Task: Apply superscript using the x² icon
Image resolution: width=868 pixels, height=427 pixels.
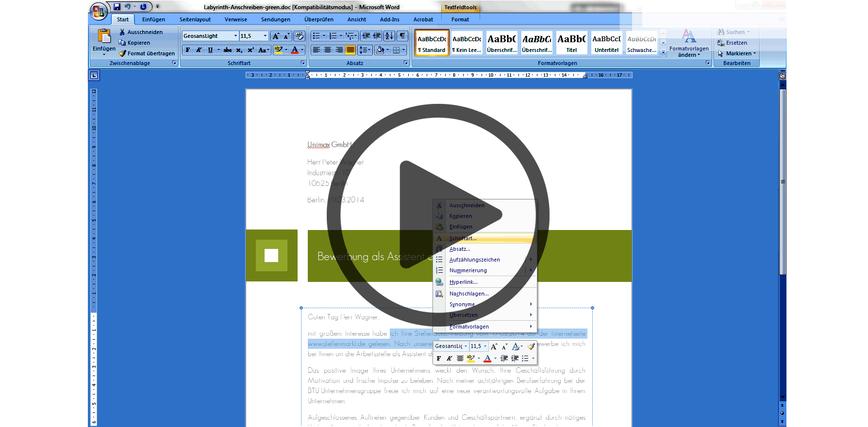Action: click(250, 50)
